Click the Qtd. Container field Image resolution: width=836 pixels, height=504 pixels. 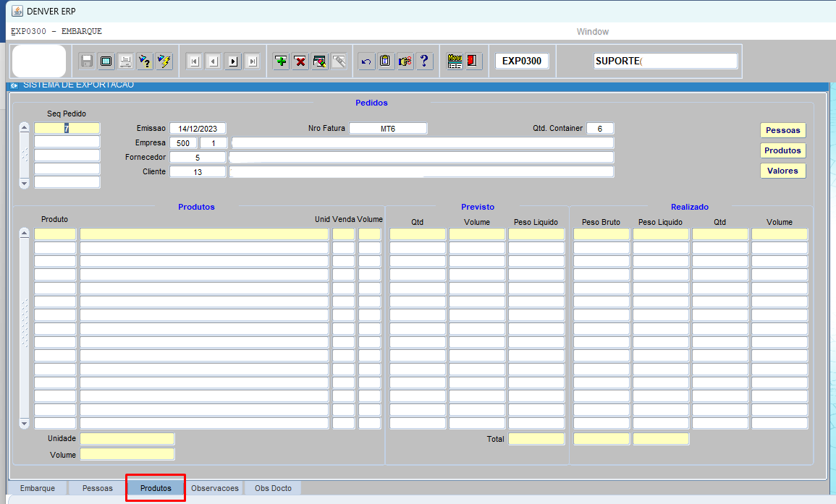(x=600, y=129)
